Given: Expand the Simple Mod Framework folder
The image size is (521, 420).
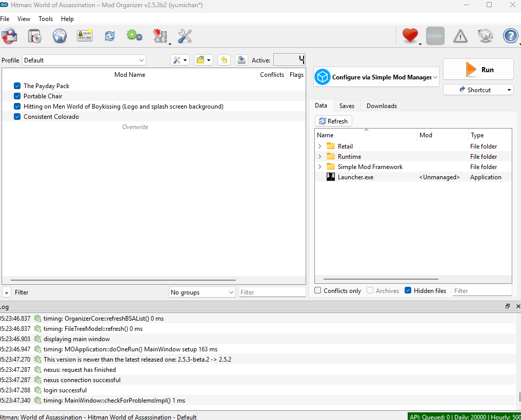Looking at the screenshot, I should pos(320,167).
